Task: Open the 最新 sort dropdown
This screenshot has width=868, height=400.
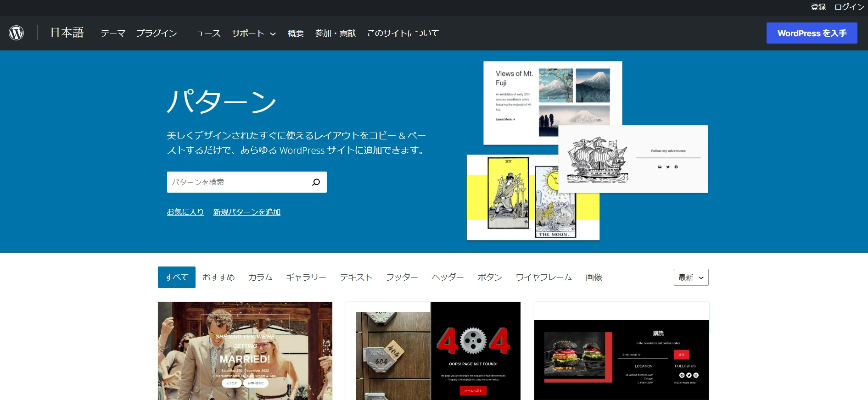Action: click(691, 278)
